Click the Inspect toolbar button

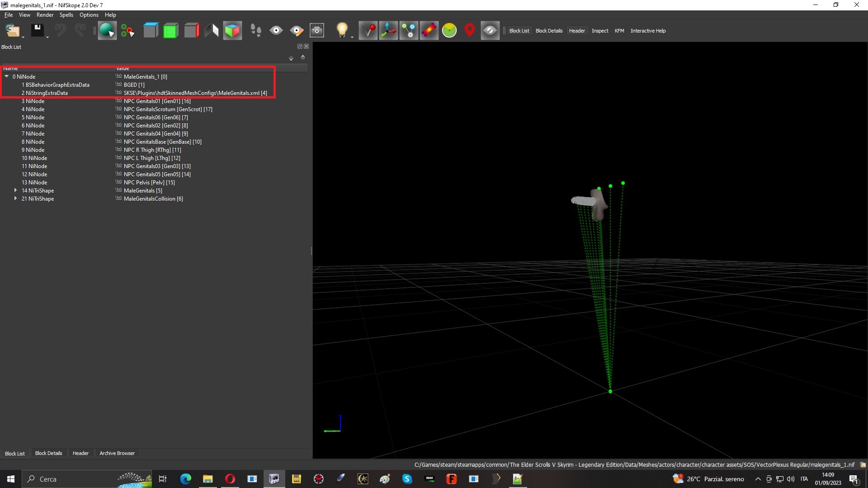tap(600, 31)
